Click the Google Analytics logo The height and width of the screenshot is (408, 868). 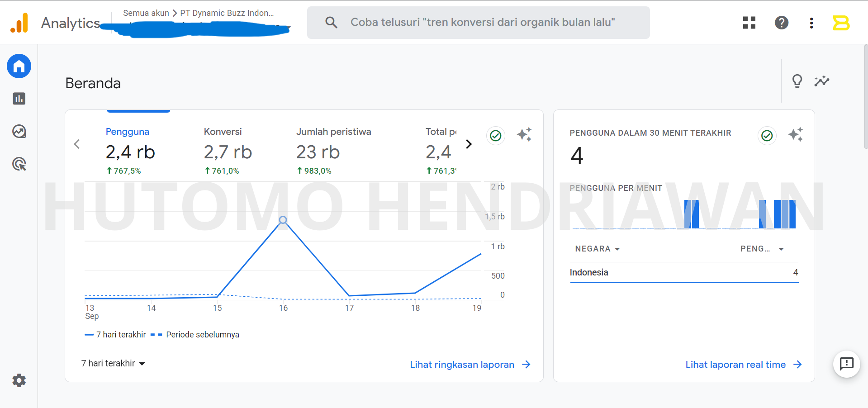19,23
